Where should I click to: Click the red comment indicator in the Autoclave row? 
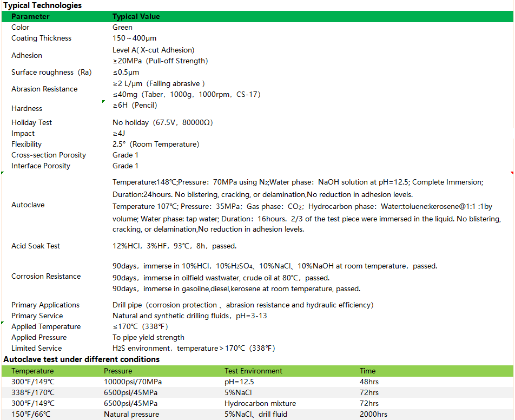pos(512,173)
